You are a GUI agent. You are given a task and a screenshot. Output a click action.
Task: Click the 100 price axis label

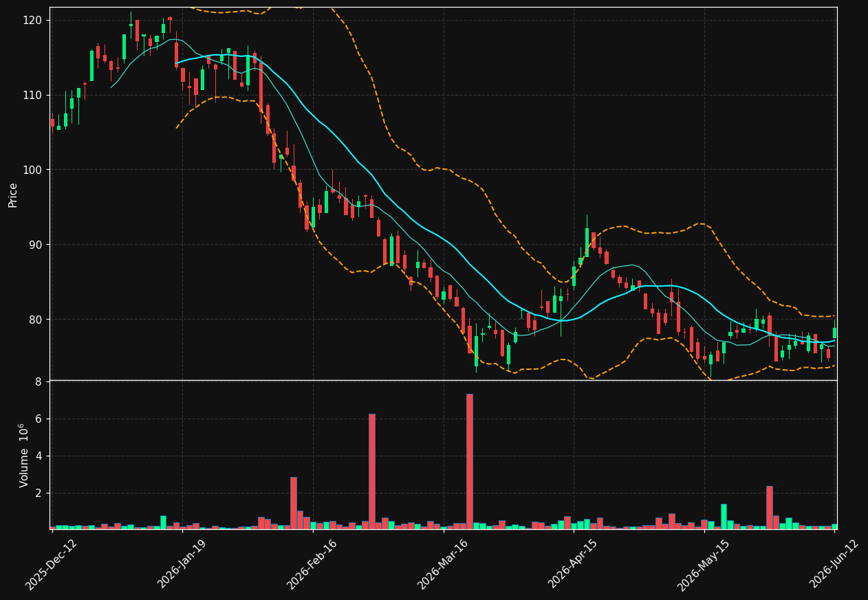tap(34, 170)
